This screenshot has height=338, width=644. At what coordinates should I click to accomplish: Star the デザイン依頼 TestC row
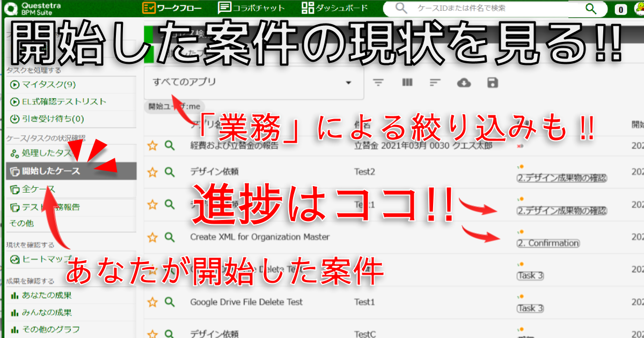tap(152, 334)
